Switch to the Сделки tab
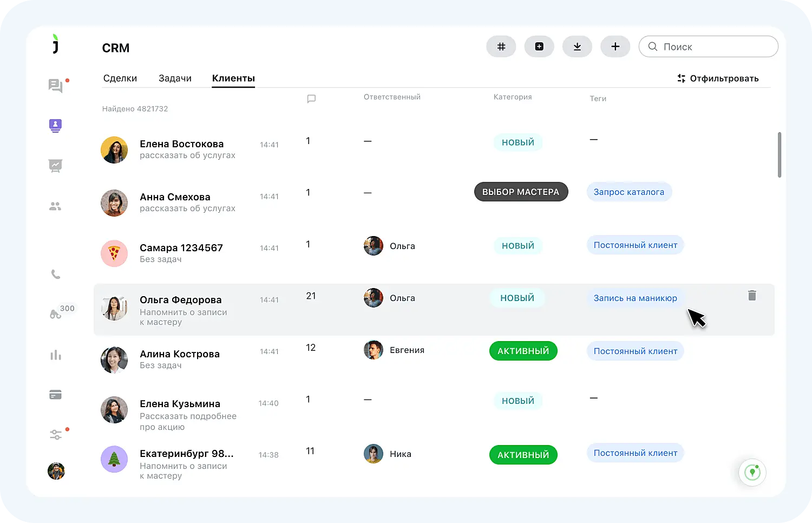812x523 pixels. pyautogui.click(x=120, y=79)
